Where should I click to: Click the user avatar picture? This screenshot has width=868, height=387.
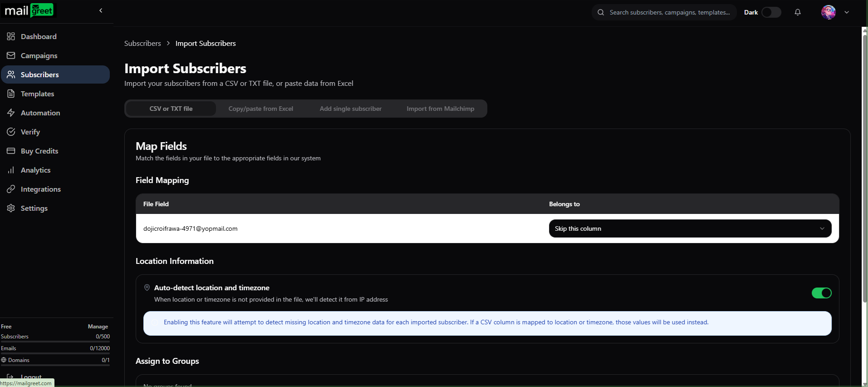tap(829, 12)
